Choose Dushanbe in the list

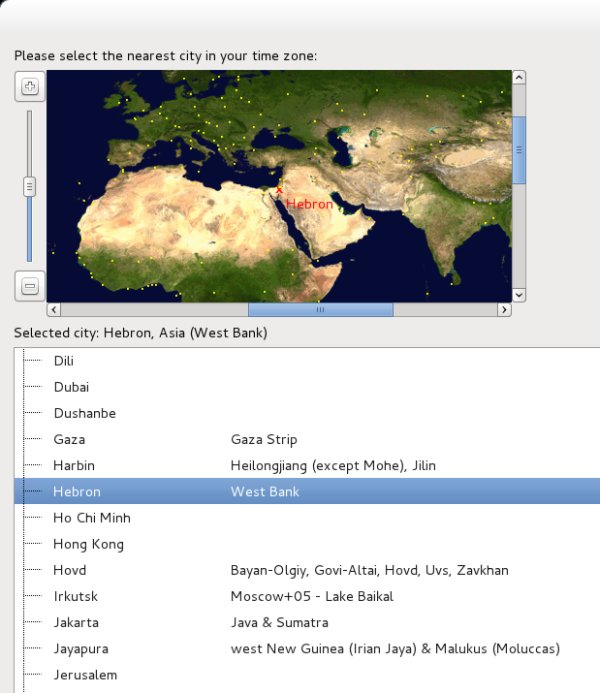point(84,413)
